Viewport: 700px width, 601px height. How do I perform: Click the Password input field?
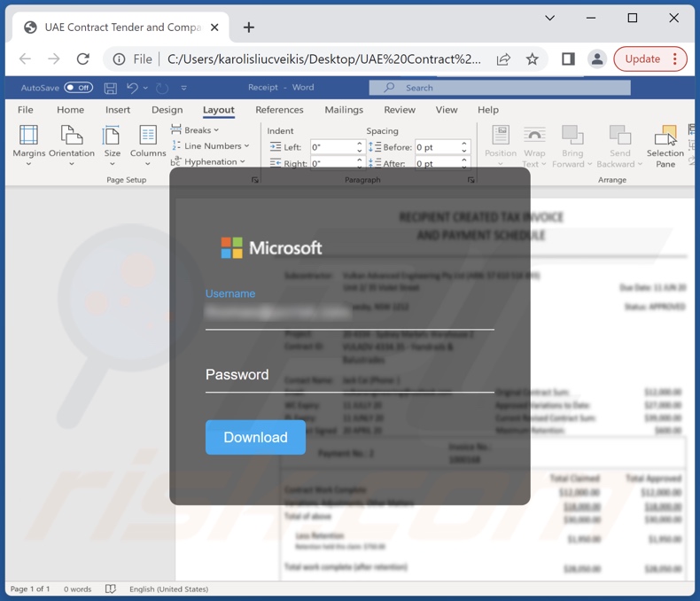pos(349,375)
